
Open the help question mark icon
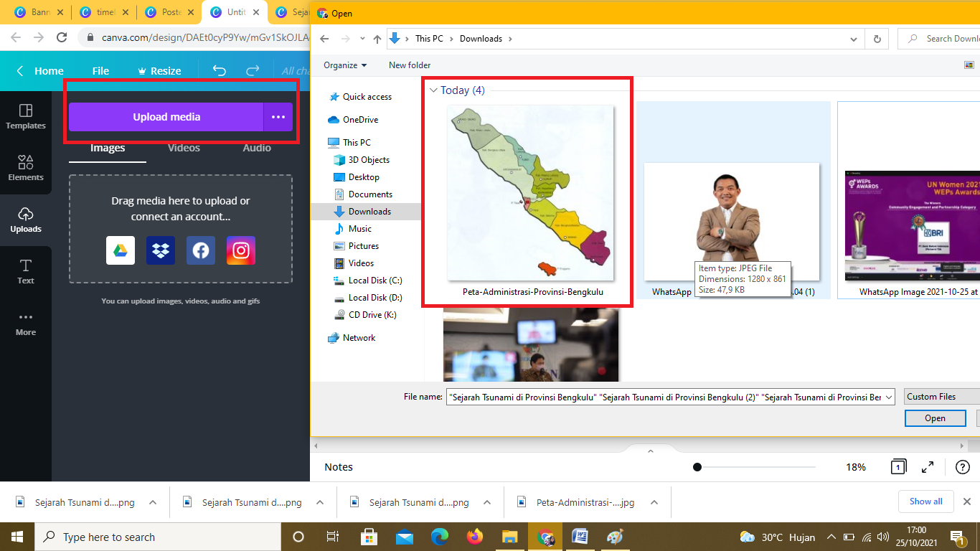(x=963, y=467)
